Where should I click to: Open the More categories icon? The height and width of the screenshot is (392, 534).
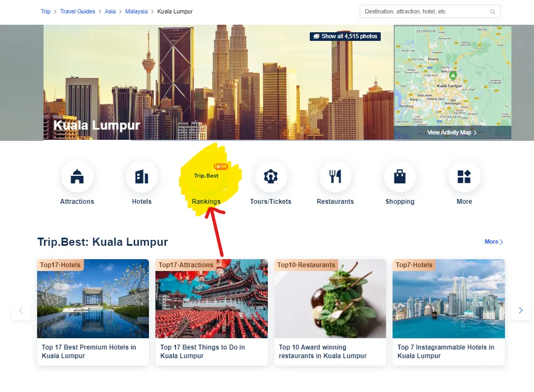point(464,176)
